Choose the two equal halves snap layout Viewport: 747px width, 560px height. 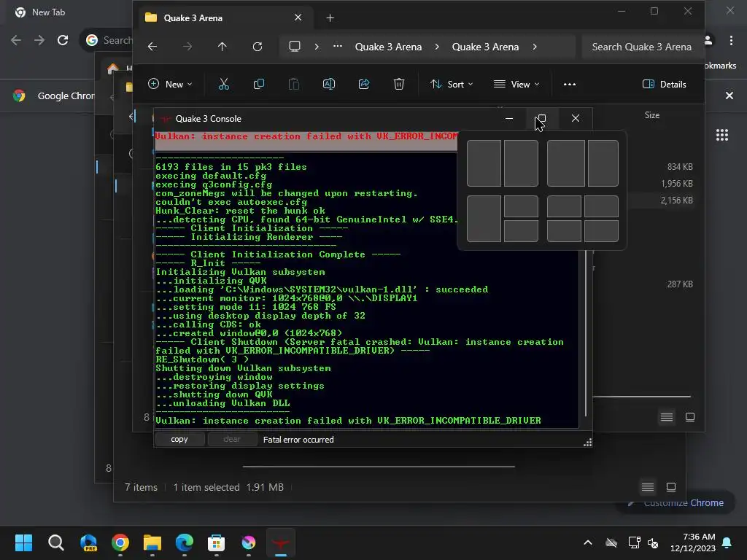[x=502, y=163]
